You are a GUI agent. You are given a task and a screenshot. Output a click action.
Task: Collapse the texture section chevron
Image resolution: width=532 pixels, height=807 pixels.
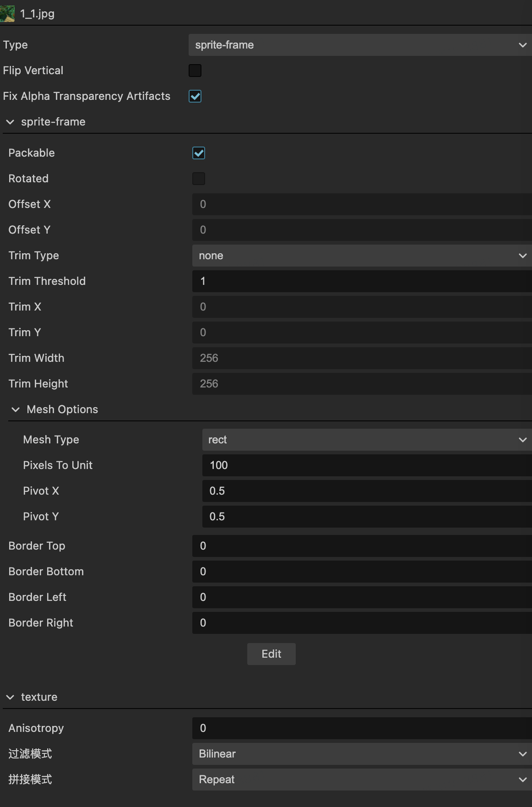click(10, 697)
